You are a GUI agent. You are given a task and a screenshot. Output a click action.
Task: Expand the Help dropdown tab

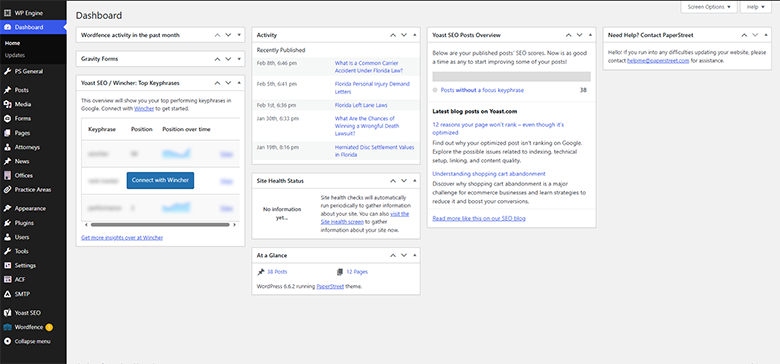(756, 7)
